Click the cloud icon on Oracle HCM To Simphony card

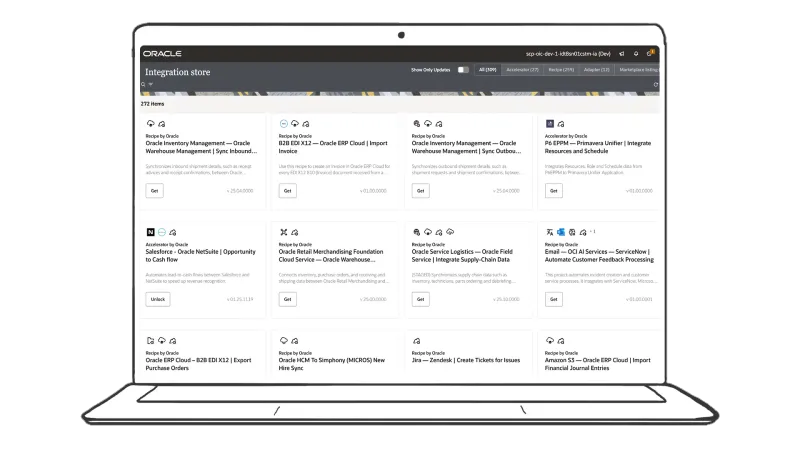pyautogui.click(x=284, y=340)
